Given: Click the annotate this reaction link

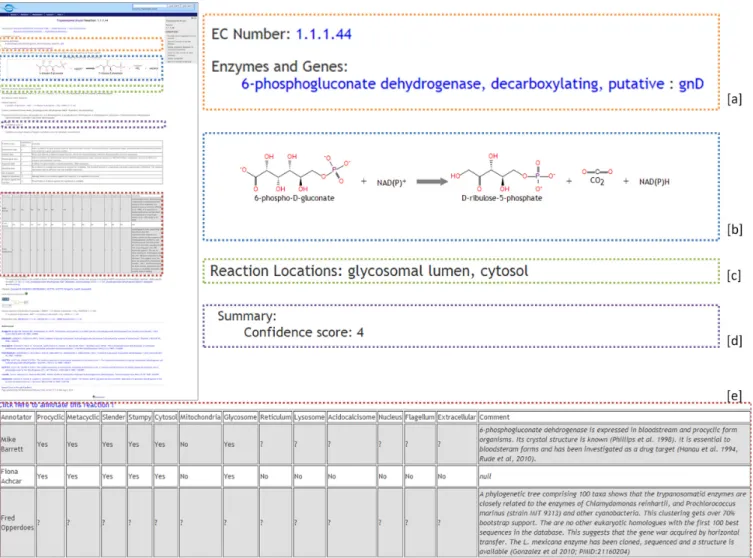Looking at the screenshot, I should (x=57, y=405).
